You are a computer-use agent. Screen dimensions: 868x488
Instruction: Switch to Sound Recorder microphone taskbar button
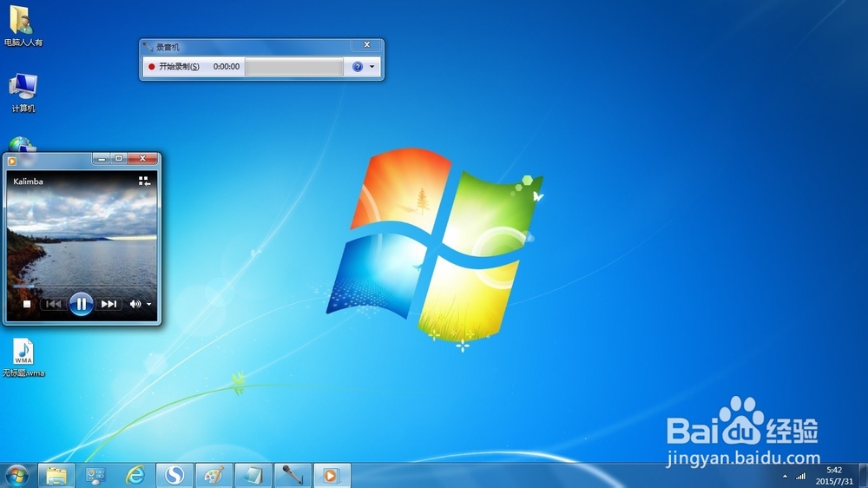[x=293, y=475]
